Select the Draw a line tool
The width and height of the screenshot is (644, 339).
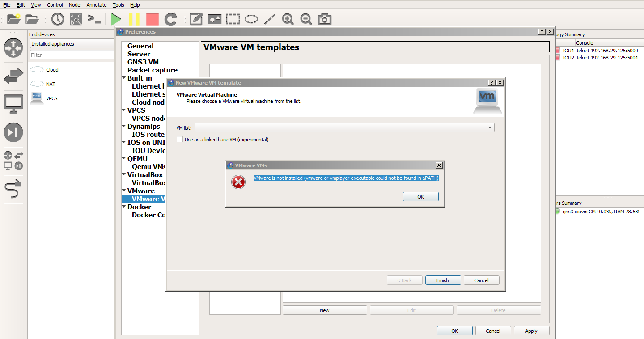(269, 19)
